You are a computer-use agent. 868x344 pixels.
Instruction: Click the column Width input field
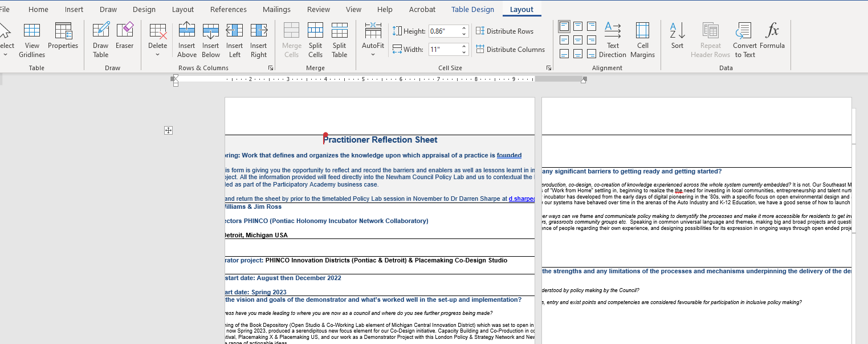(x=443, y=50)
